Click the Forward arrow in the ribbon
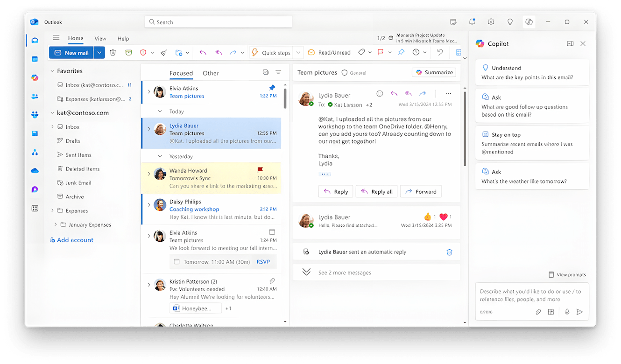Image resolution: width=621 pixels, height=364 pixels. coord(233,53)
